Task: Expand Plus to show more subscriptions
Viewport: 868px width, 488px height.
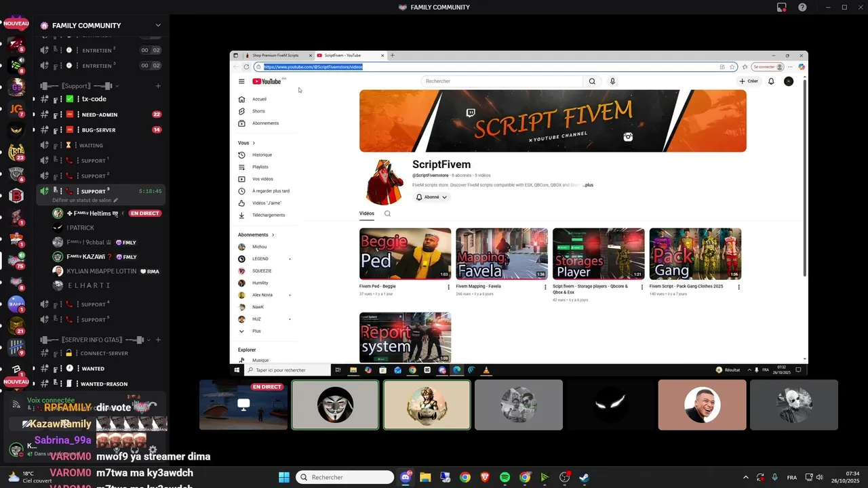Action: click(256, 331)
